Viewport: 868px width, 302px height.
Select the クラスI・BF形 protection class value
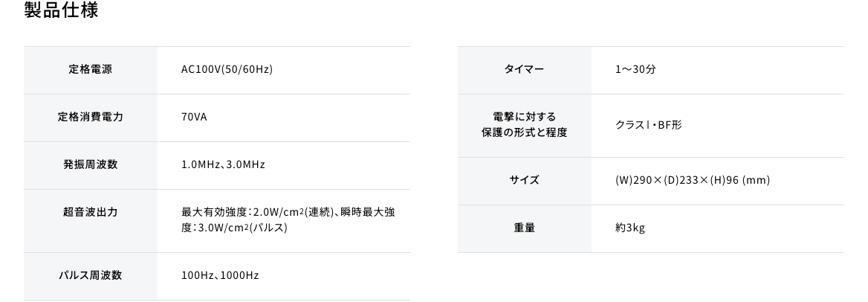coord(648,125)
